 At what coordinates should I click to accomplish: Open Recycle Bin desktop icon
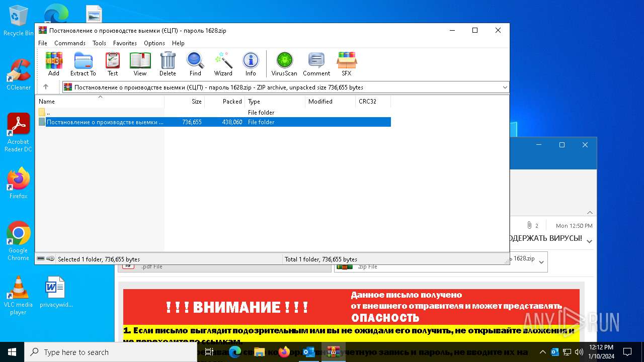pos(19,21)
